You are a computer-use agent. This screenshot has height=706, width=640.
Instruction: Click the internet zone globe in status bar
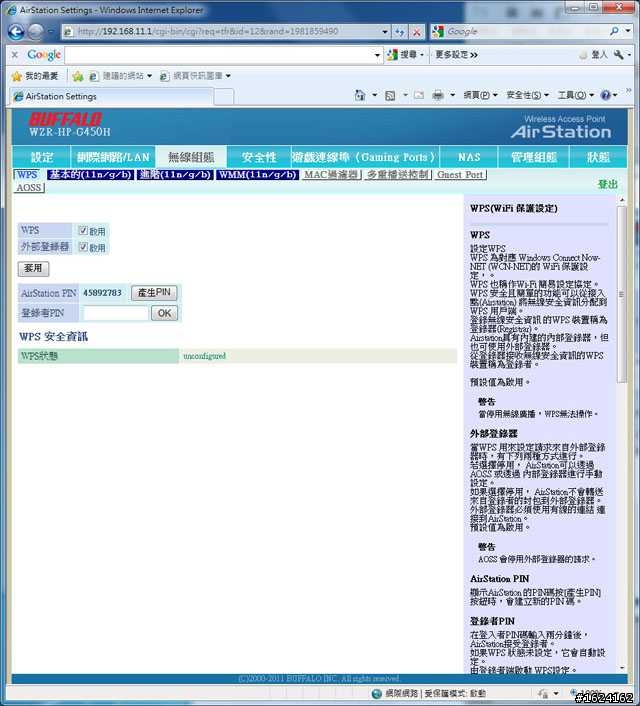[x=377, y=694]
